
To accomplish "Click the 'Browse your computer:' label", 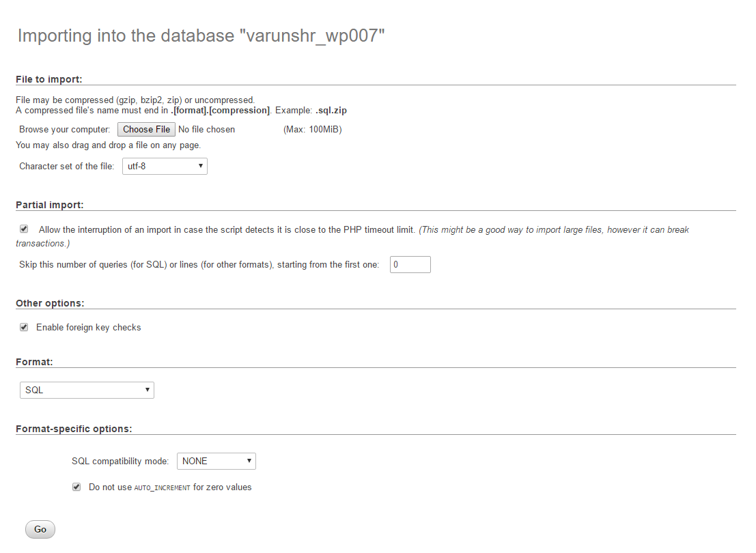I will pos(64,129).
